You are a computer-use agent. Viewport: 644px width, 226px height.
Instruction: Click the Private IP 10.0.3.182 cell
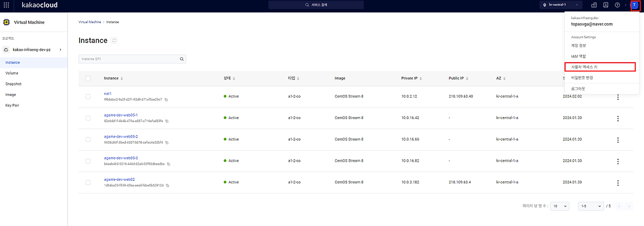pyautogui.click(x=411, y=182)
